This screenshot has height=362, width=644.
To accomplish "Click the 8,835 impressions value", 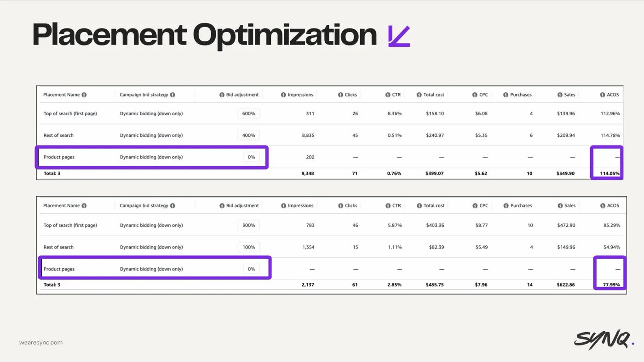I will (307, 136).
